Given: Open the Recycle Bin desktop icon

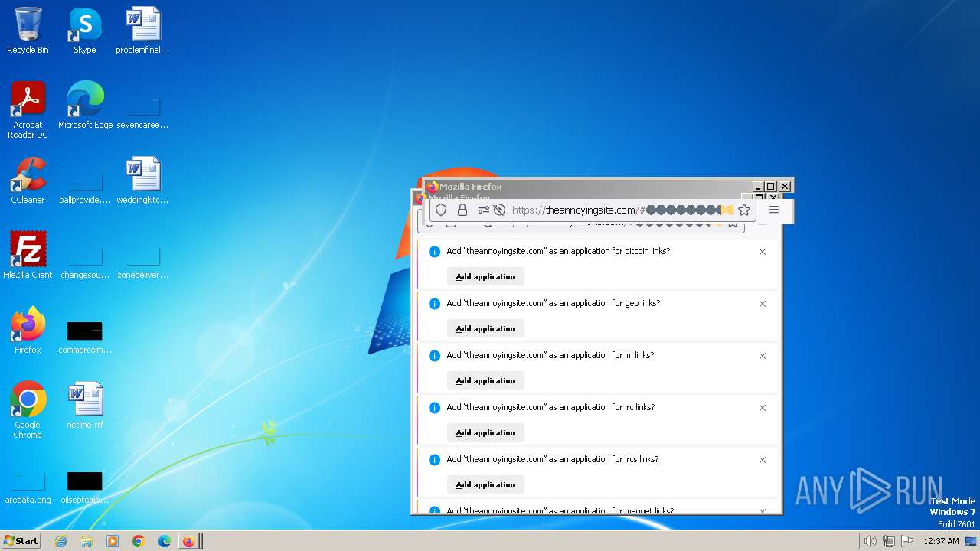Looking at the screenshot, I should [x=28, y=31].
